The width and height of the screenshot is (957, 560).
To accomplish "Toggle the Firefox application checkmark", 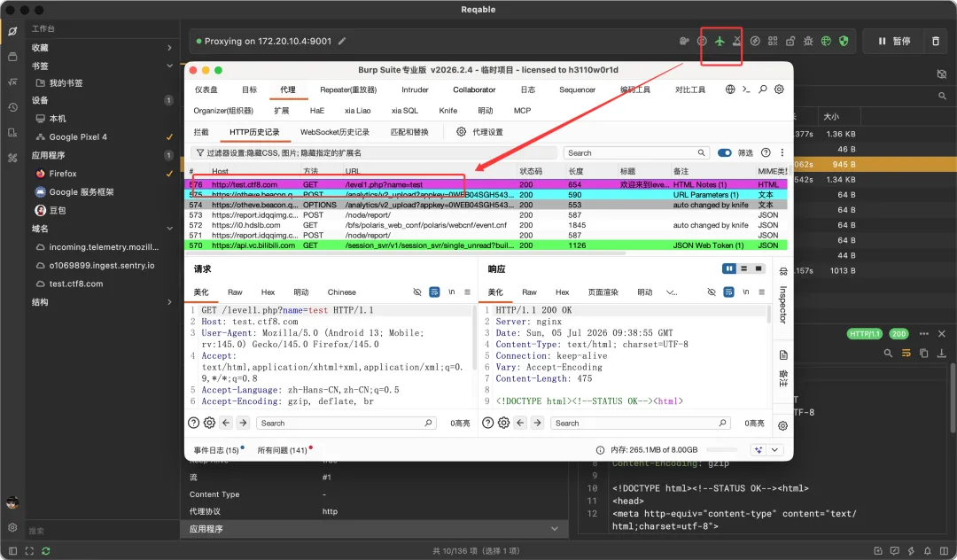I will pos(169,174).
